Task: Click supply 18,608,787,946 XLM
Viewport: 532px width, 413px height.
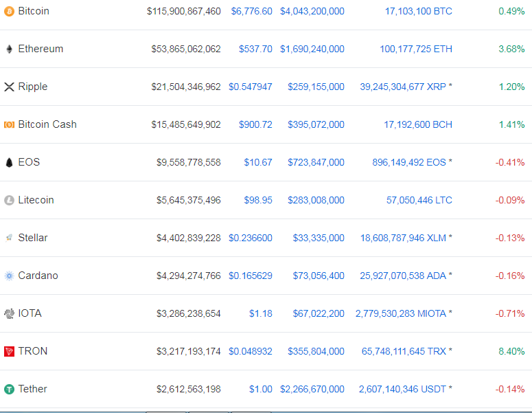Action: coord(403,238)
